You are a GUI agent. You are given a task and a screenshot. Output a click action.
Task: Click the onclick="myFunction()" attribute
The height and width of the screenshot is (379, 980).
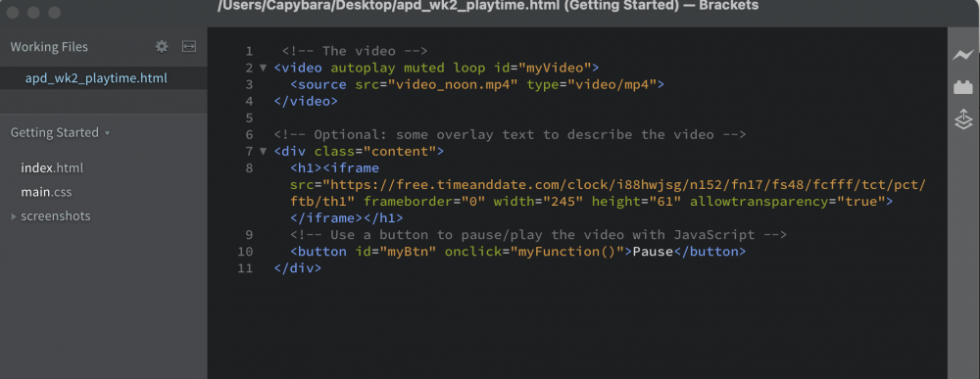[x=534, y=252]
